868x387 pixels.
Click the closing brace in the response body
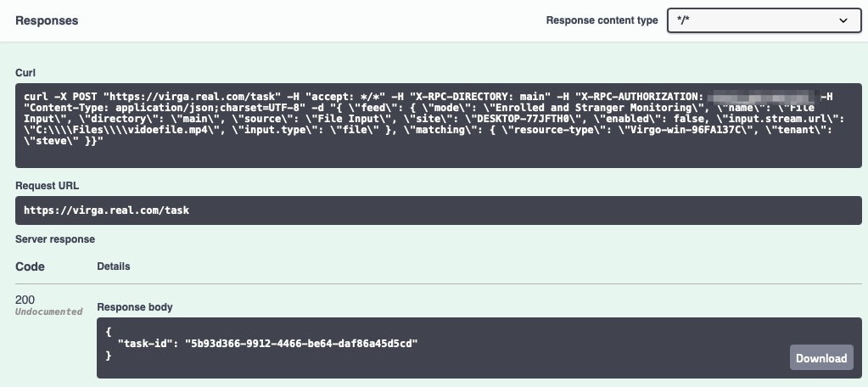[x=109, y=356]
